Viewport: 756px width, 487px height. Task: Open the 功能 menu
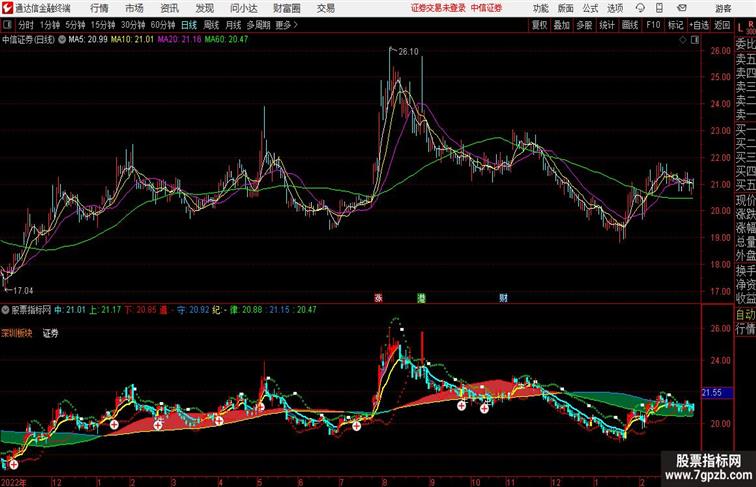tap(540, 8)
